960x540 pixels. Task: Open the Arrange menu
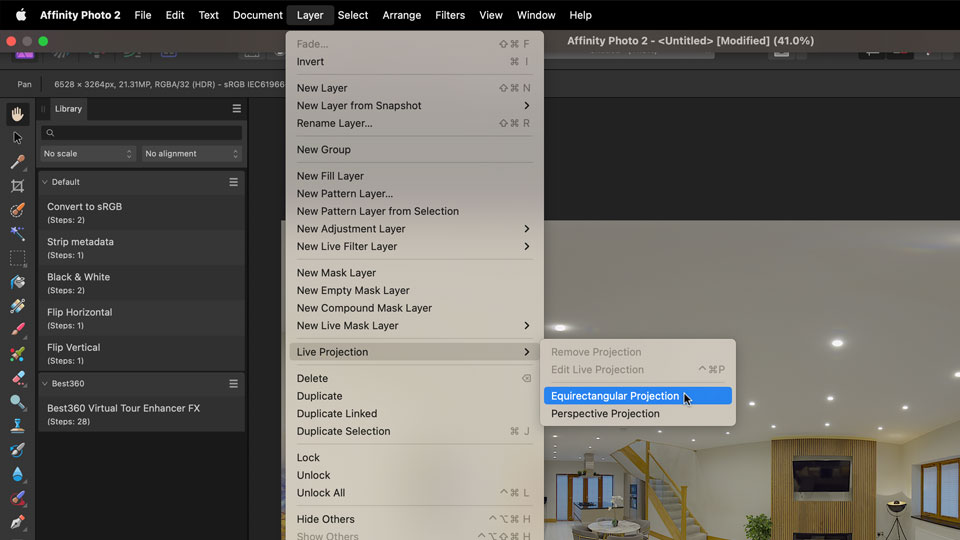click(402, 15)
